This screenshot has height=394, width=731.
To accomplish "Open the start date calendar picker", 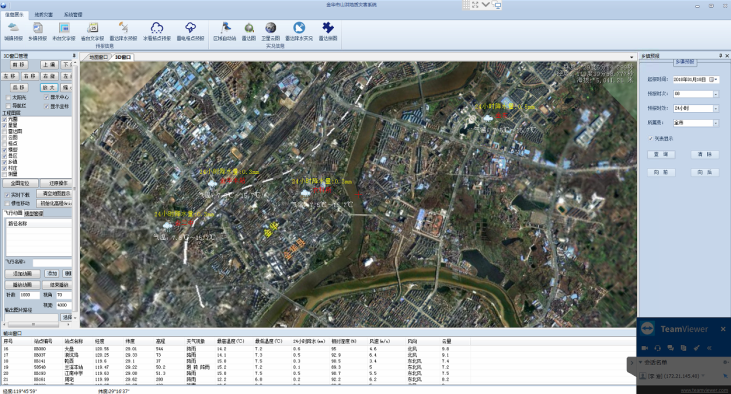I will (713, 80).
